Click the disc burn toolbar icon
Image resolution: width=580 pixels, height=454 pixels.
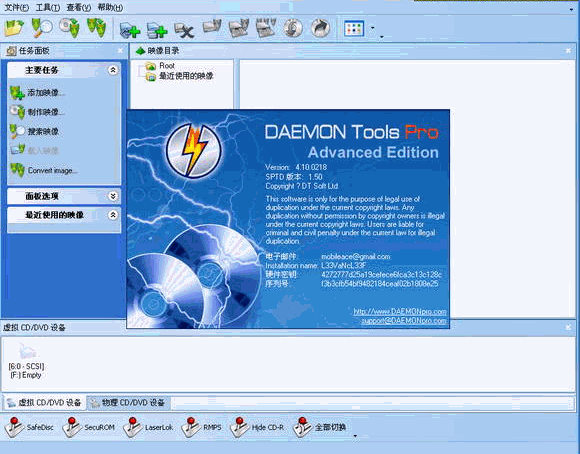(x=293, y=28)
